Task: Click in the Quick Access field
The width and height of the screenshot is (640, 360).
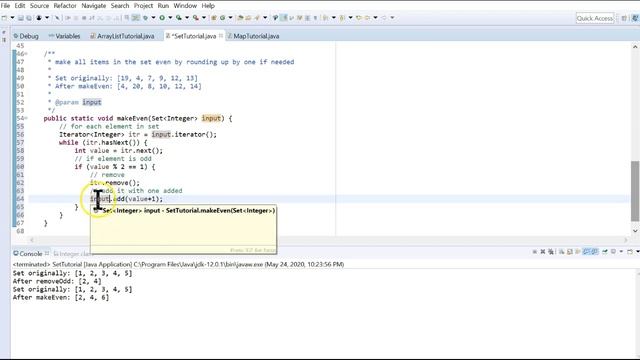Action: [x=595, y=18]
